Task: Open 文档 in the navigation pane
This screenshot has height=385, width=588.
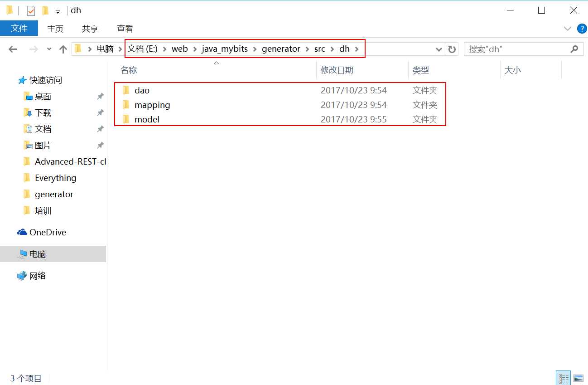Action: tap(43, 129)
